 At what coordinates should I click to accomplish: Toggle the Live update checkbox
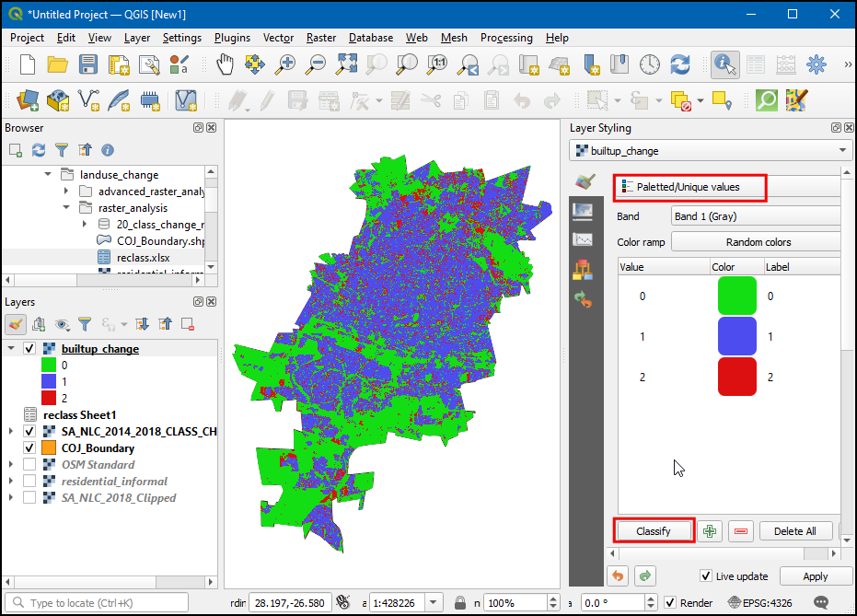(x=706, y=576)
